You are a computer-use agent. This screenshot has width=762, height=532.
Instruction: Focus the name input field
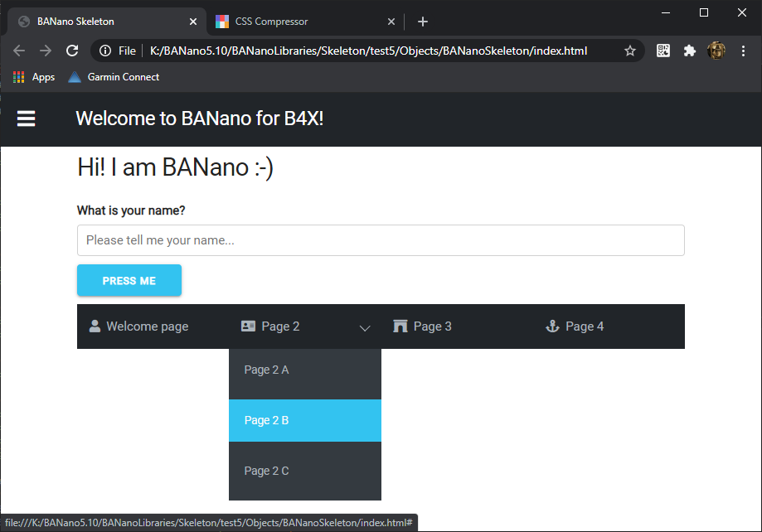tap(381, 240)
